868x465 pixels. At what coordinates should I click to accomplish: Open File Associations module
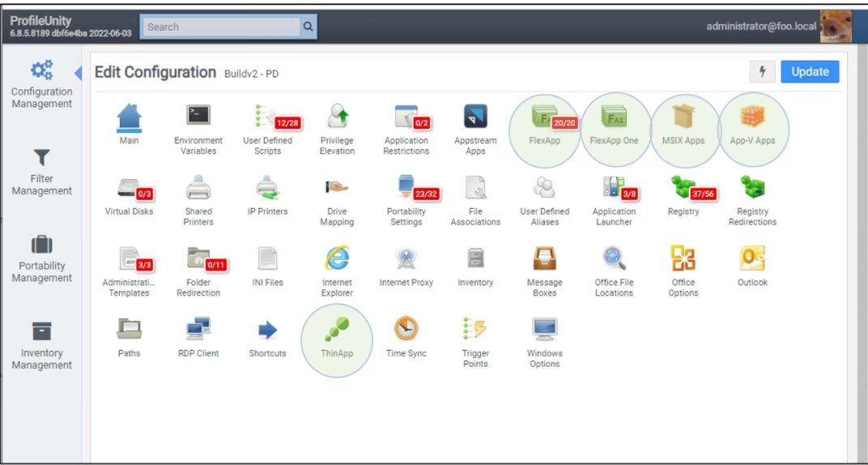475,200
